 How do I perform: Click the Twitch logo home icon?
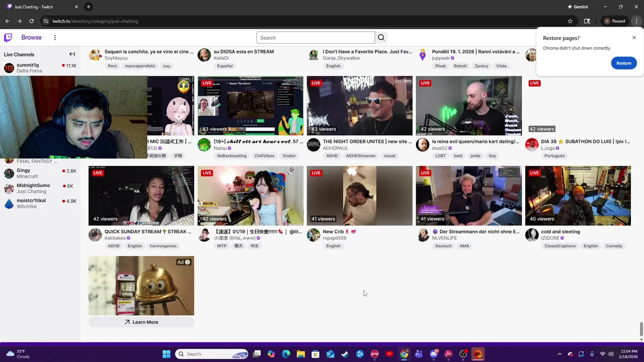tap(8, 38)
